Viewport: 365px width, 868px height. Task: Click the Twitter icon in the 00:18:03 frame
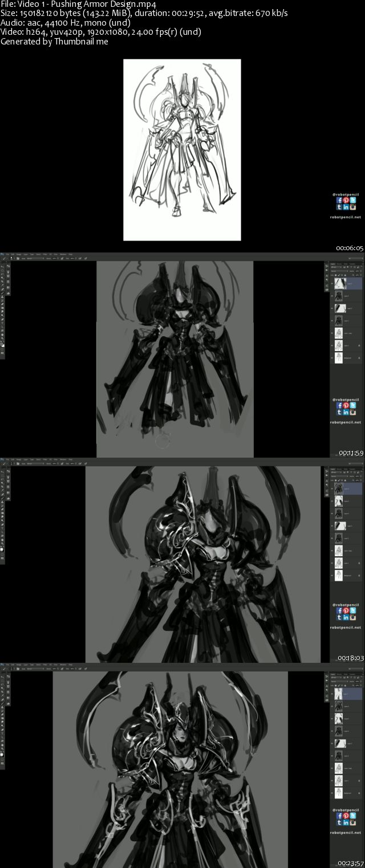(353, 610)
